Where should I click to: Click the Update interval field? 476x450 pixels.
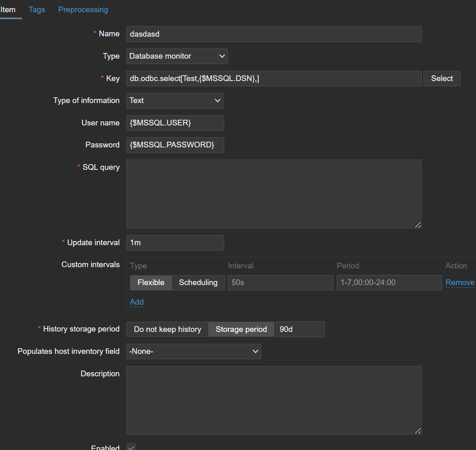click(175, 243)
